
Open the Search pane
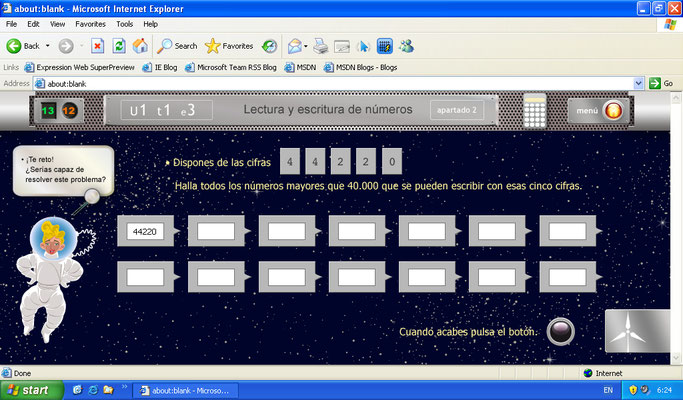[177, 46]
